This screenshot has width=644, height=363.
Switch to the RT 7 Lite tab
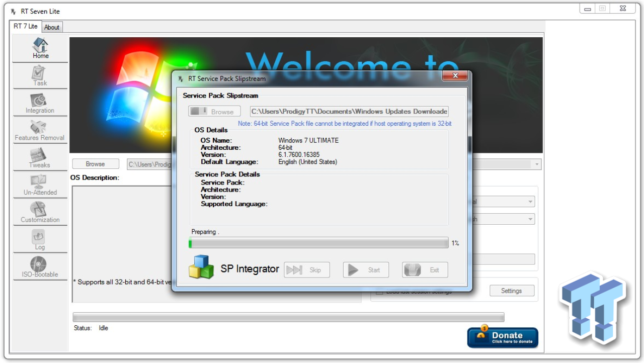pyautogui.click(x=26, y=26)
